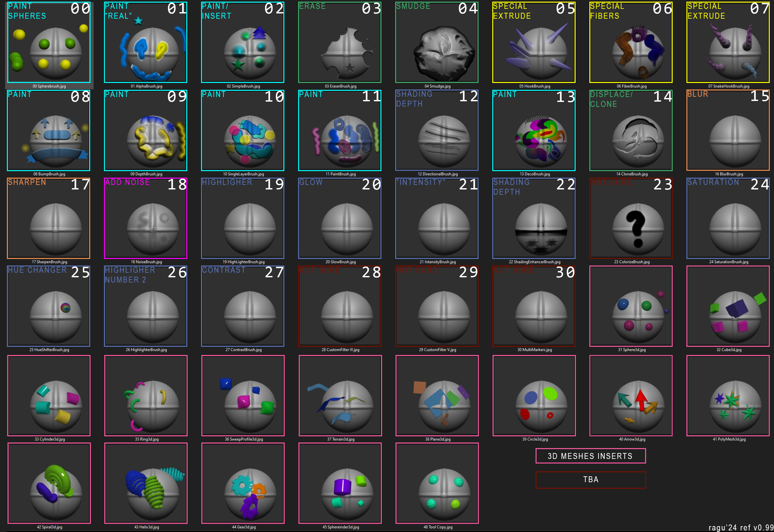Click the 43 Helix3d icon
The height and width of the screenshot is (532, 774).
coord(146,483)
